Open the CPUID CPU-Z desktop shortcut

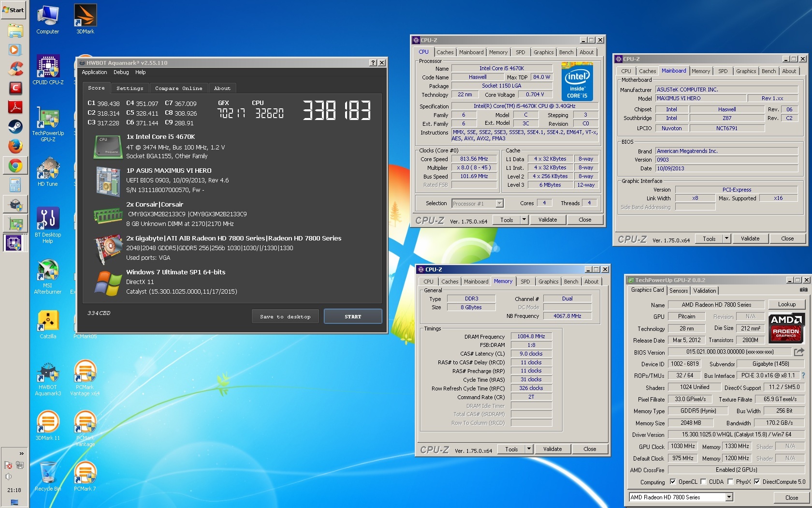coord(48,70)
